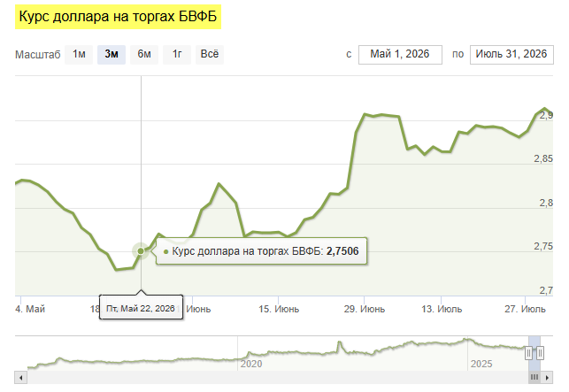The height and width of the screenshot is (392, 569).
Task: Click the 15. Июнь axis label
Action: (279, 309)
